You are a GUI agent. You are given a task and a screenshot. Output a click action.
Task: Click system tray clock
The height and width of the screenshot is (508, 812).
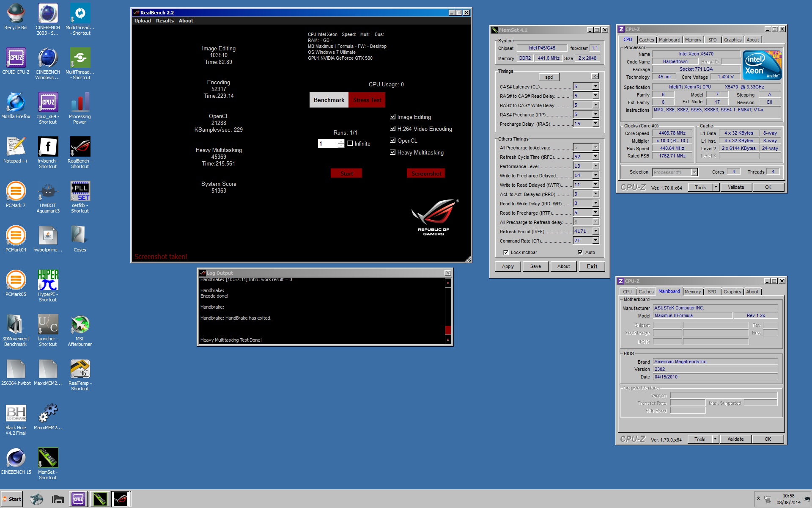pos(788,499)
